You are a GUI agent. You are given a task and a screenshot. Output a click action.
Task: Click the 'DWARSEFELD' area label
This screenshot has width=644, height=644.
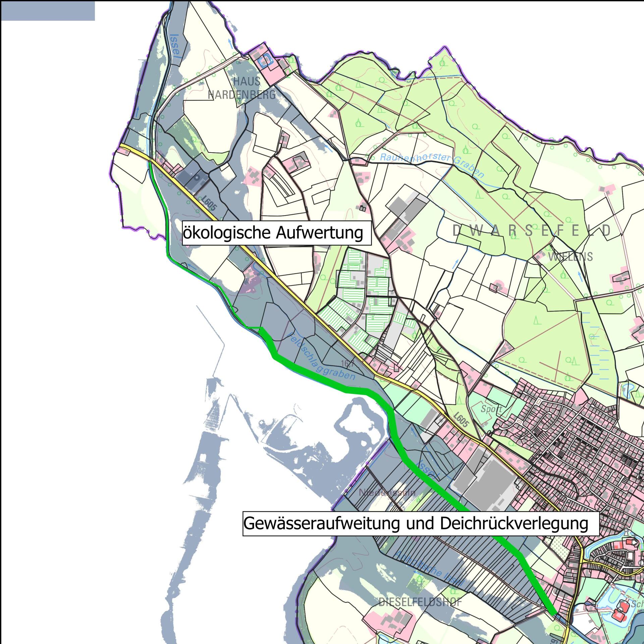pos(532,231)
